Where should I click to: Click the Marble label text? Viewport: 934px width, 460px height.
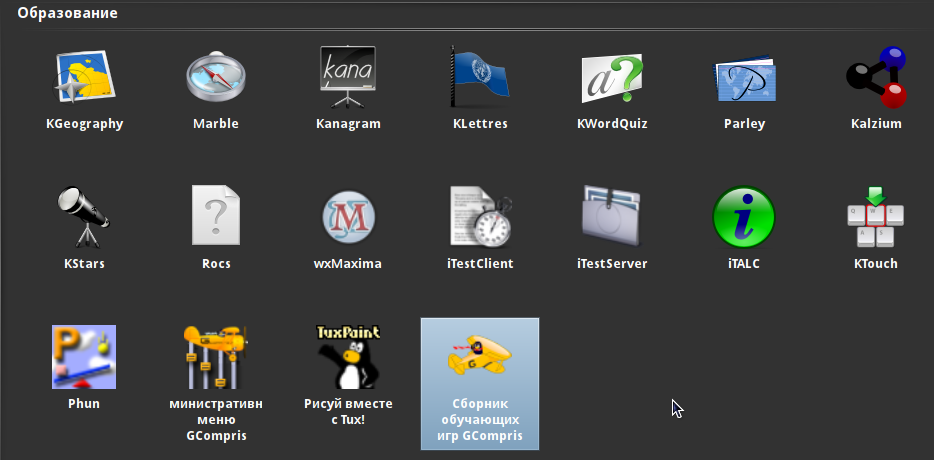(216, 124)
